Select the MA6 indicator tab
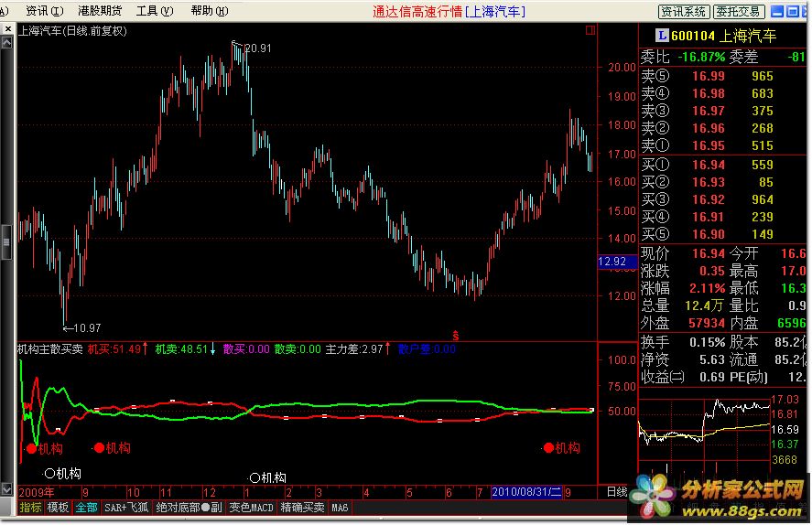The height and width of the screenshot is (525, 812). click(340, 508)
